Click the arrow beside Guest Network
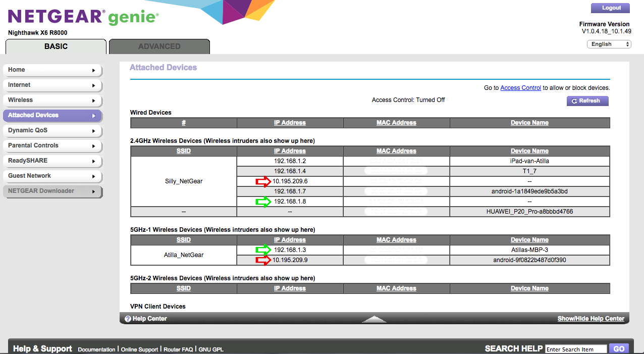 click(x=93, y=176)
